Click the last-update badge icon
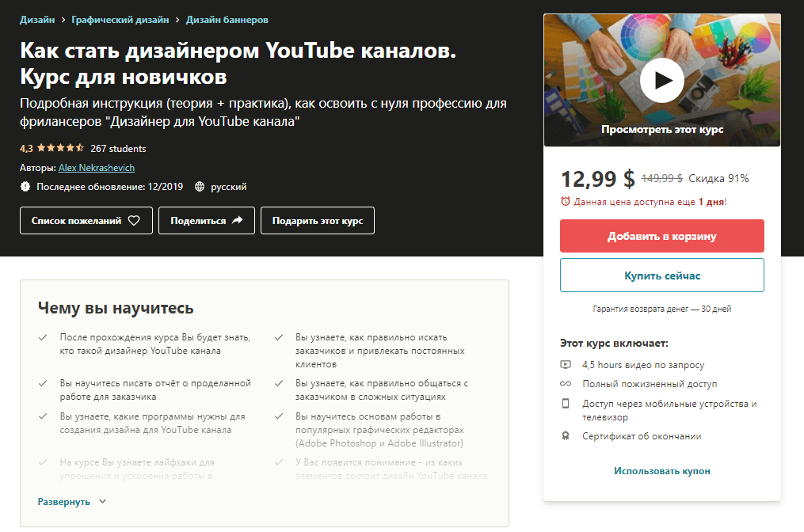Image resolution: width=804 pixels, height=532 pixels. (25, 187)
